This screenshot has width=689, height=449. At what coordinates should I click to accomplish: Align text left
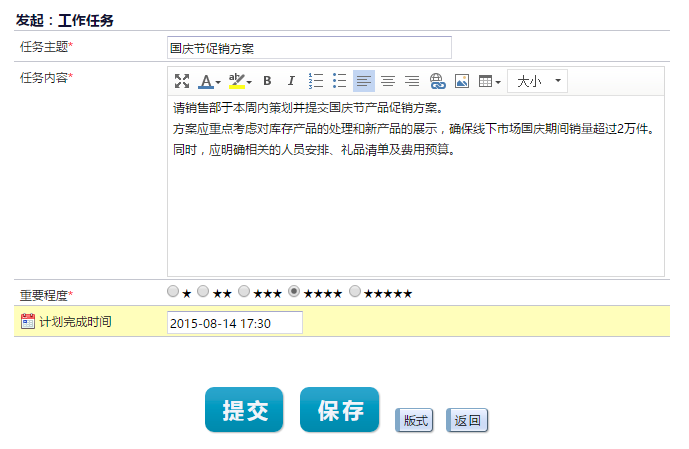[x=364, y=81]
